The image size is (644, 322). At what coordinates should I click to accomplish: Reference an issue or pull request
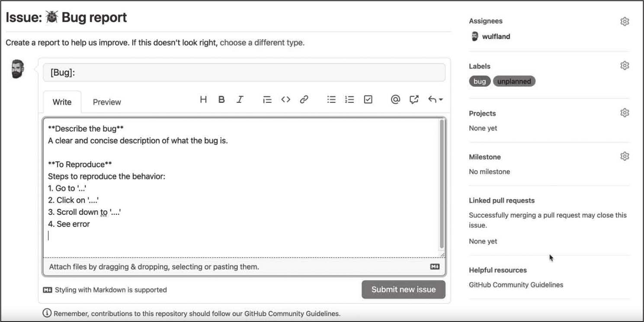(414, 99)
